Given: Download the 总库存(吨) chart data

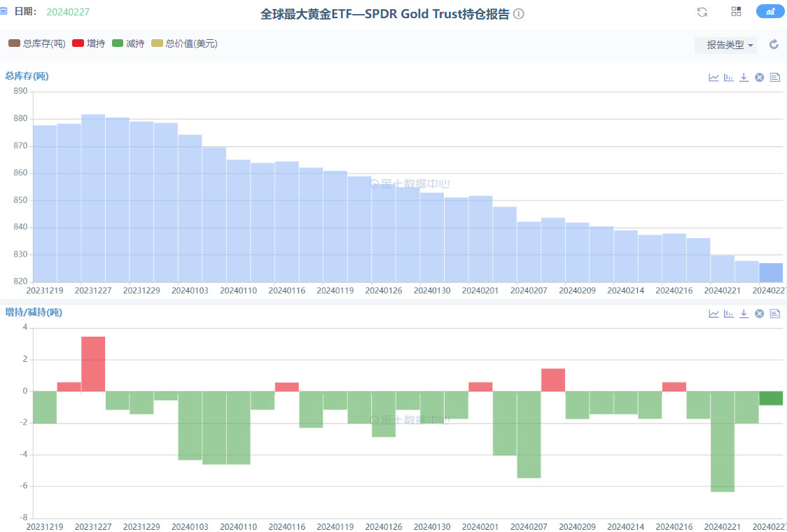Looking at the screenshot, I should click(x=744, y=77).
